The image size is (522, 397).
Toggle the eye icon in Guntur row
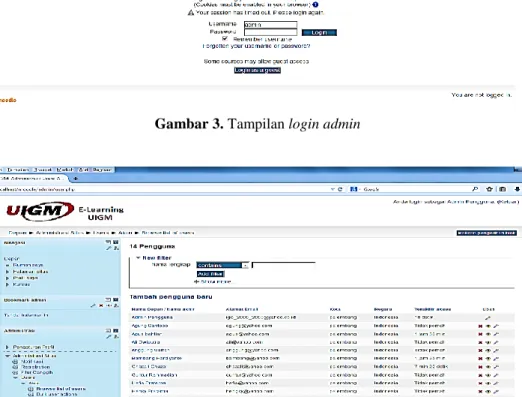coord(488,375)
